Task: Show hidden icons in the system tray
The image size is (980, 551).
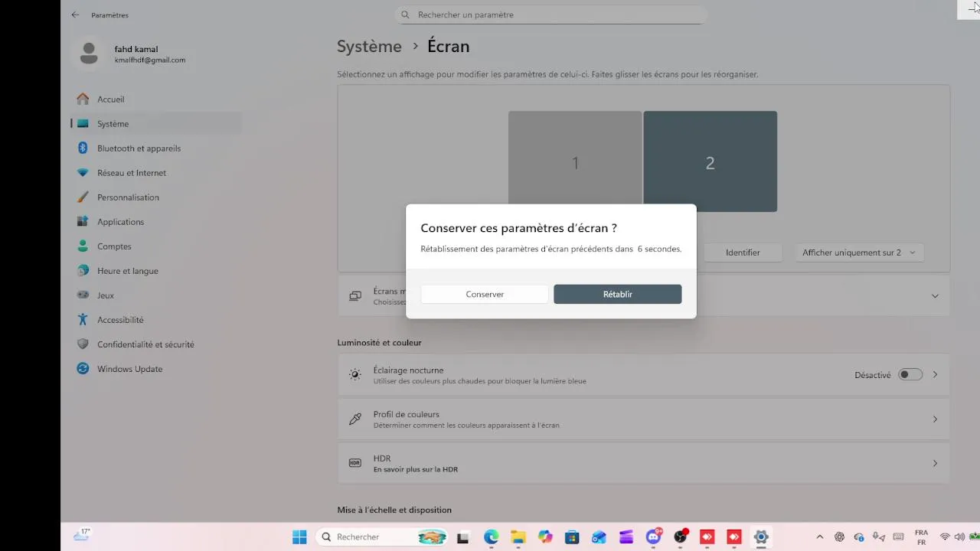Action: click(820, 537)
